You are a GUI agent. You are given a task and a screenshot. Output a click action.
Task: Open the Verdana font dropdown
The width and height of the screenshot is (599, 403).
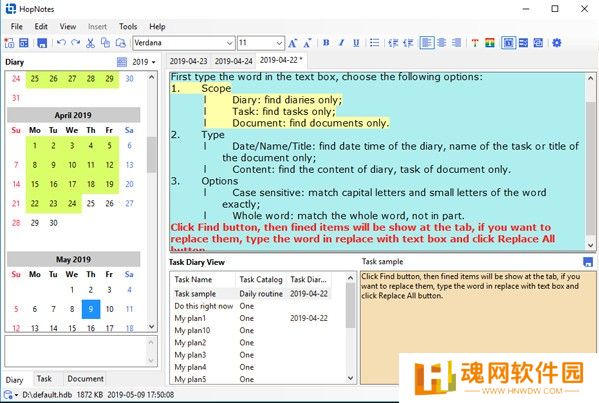click(183, 43)
